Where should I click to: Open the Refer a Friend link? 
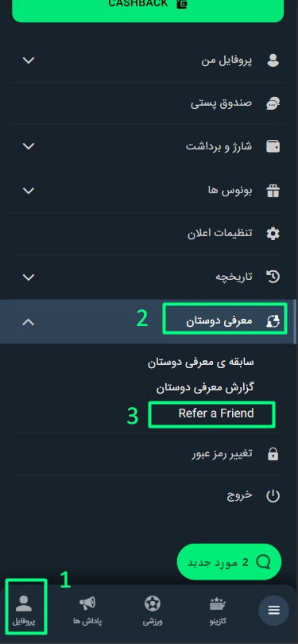click(216, 413)
